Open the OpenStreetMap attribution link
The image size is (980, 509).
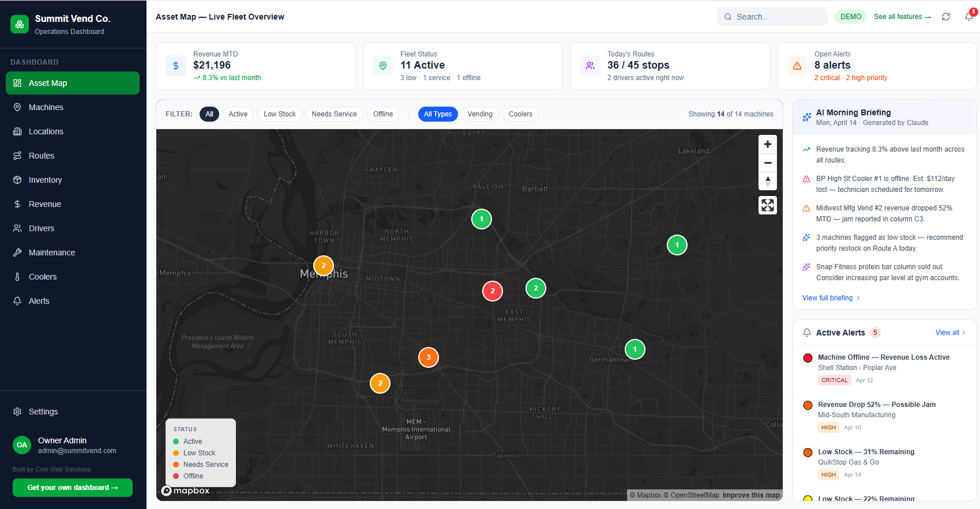pyautogui.click(x=692, y=495)
